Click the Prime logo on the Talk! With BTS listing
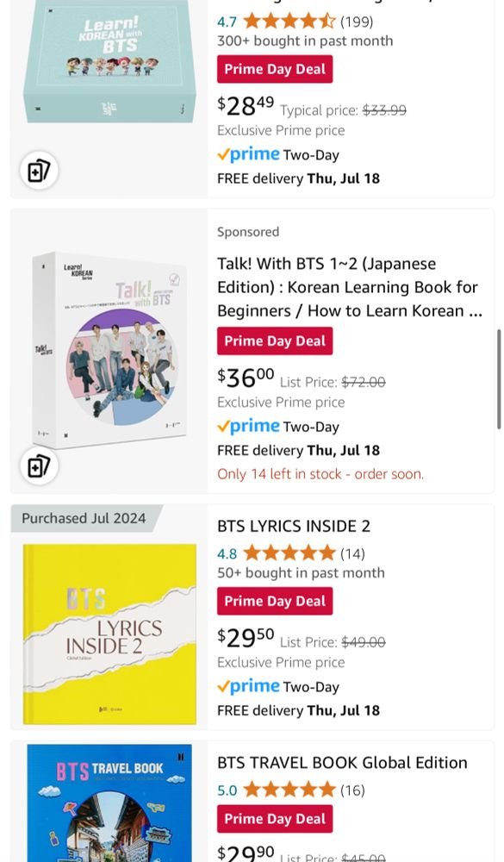 coord(247,426)
